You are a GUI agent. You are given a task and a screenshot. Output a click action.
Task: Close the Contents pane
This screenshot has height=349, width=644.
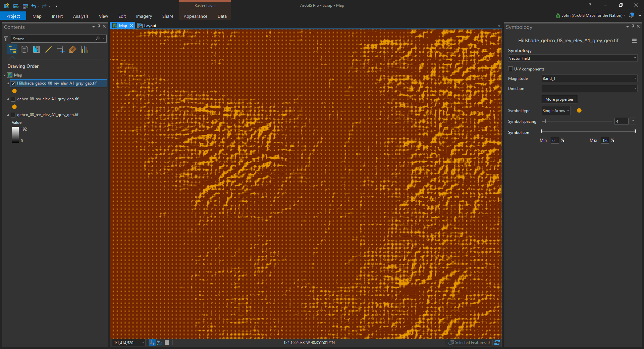coord(104,26)
